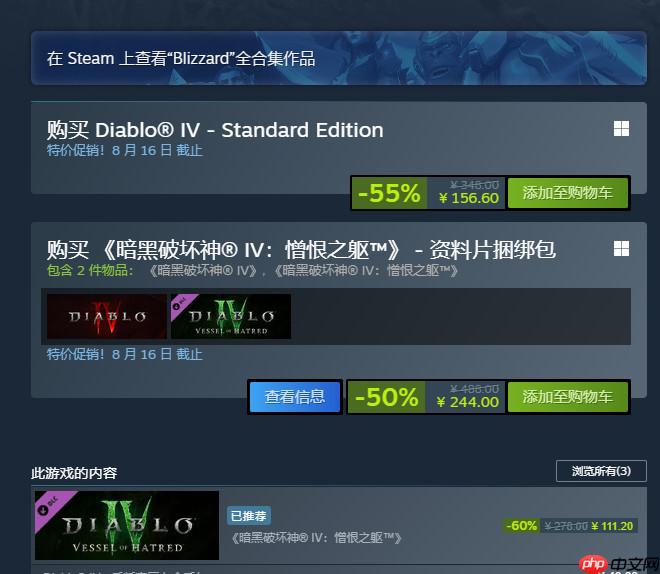Add the expansion bundle to cart
The width and height of the screenshot is (660, 574).
coord(568,397)
